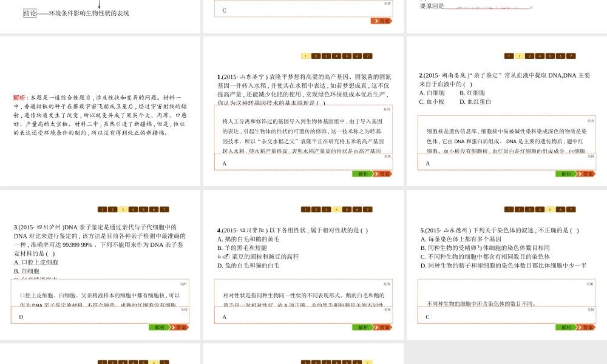
Task: Click green 解析 button under question 5
Action: pyautogui.click(x=566, y=328)
